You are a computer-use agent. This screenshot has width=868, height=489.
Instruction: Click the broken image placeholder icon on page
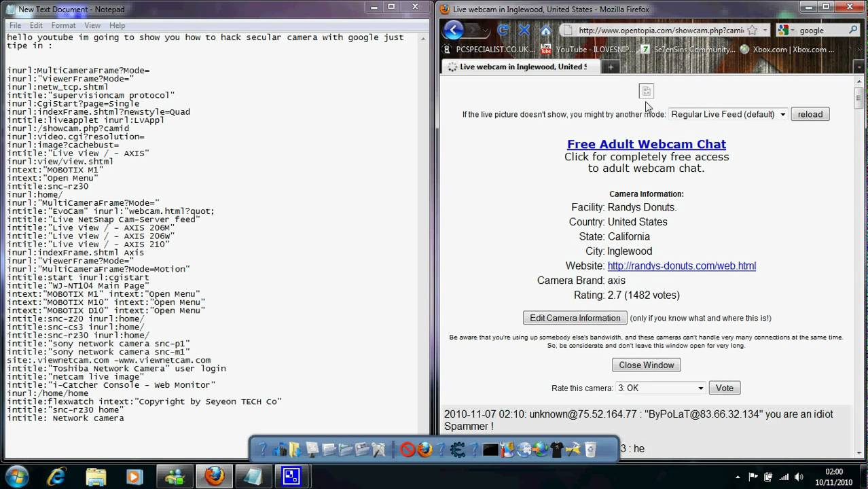646,91
